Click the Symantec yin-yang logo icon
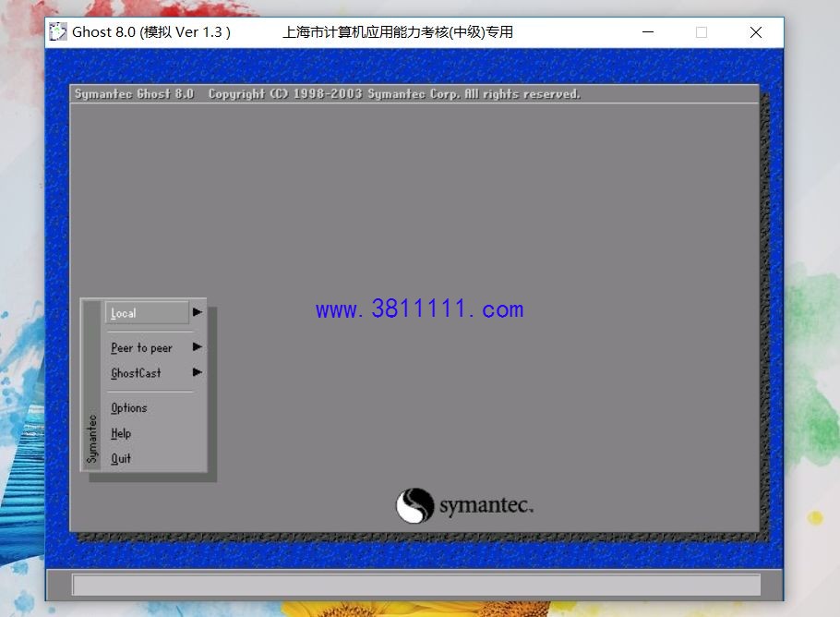Viewport: 840px width, 617px height. pos(414,505)
